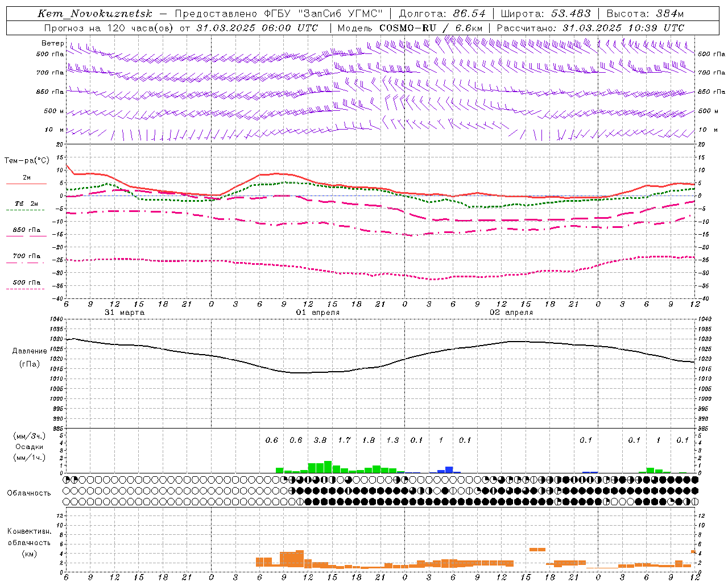Viewport: 728px width, 582px height.
Task: Click the 02 апреля date label
Action: click(x=511, y=312)
